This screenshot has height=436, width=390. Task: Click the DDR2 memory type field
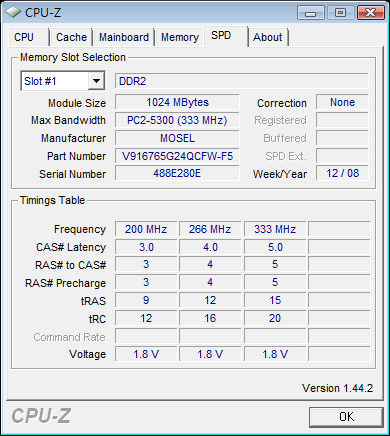(x=242, y=81)
